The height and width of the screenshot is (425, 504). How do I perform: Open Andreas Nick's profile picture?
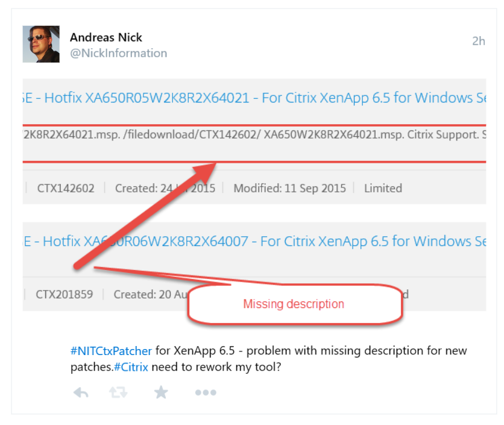click(41, 44)
